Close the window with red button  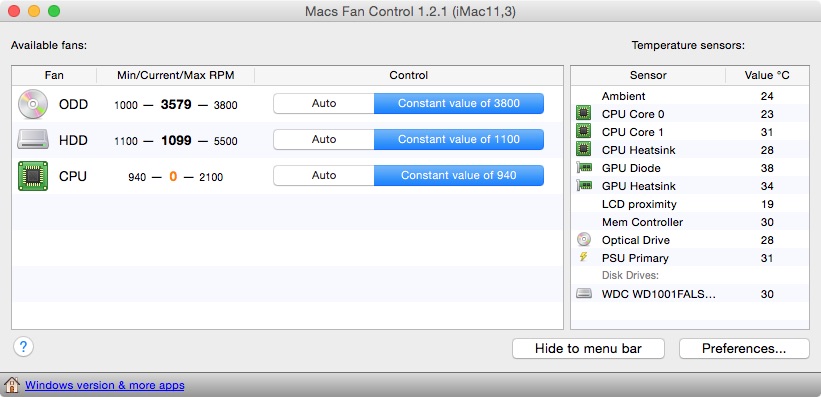point(14,11)
